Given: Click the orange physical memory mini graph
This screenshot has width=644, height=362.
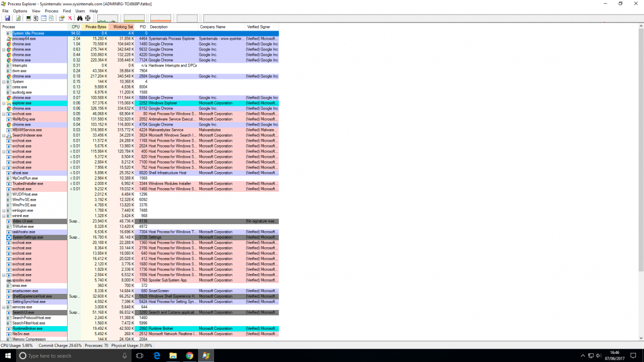Looking at the screenshot, I should pos(160,19).
